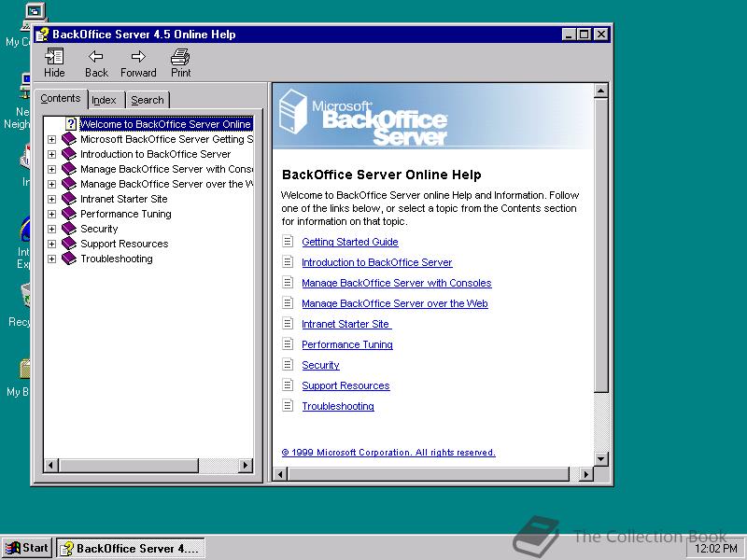747x560 pixels.
Task: Follow the Intranet Starter Site link
Action: [x=346, y=324]
